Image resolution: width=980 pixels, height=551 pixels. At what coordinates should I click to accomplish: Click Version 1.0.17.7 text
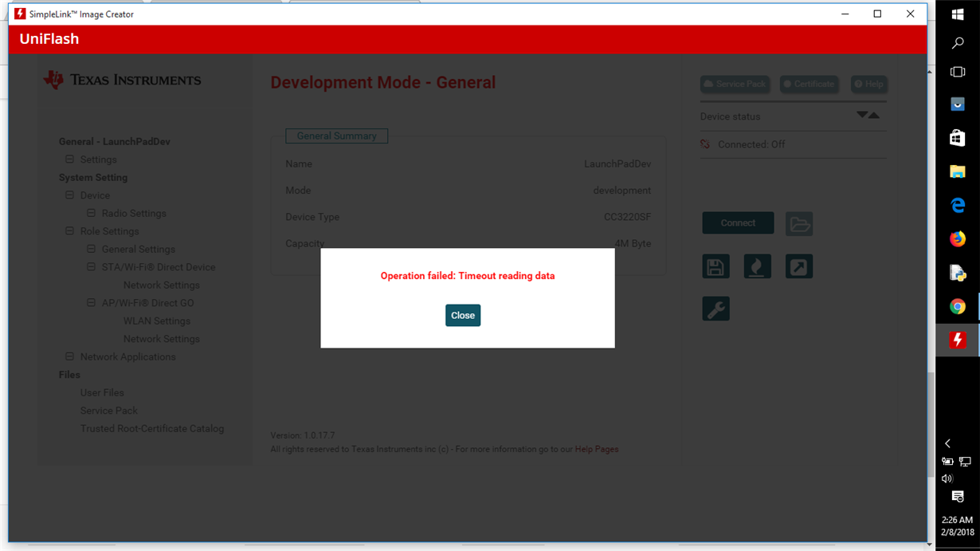point(303,436)
